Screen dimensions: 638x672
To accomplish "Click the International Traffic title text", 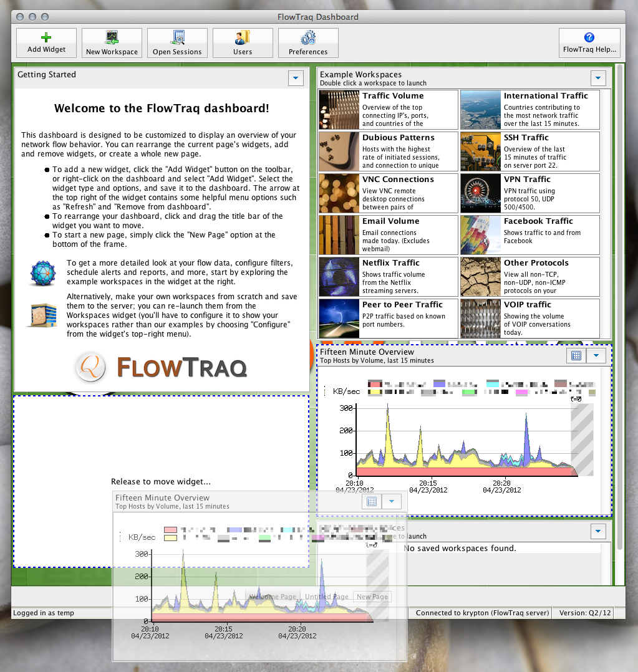I will pyautogui.click(x=546, y=95).
